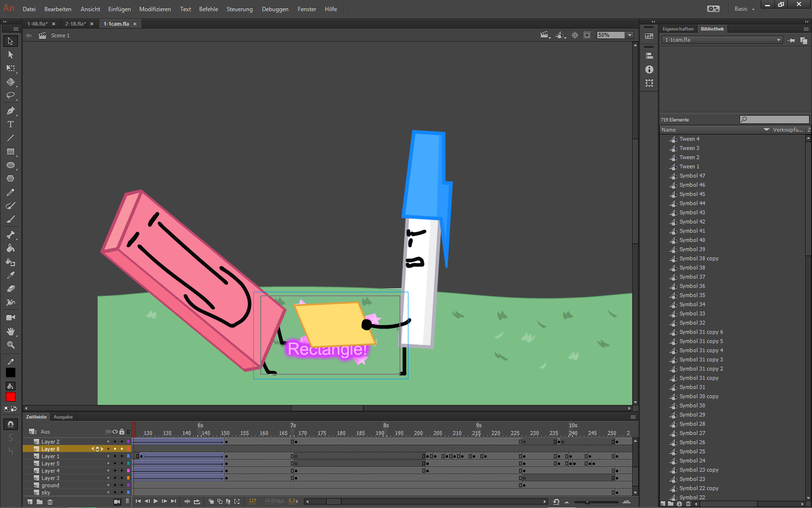This screenshot has width=812, height=508.
Task: Pick the Free Transform tool
Action: pos(11,68)
